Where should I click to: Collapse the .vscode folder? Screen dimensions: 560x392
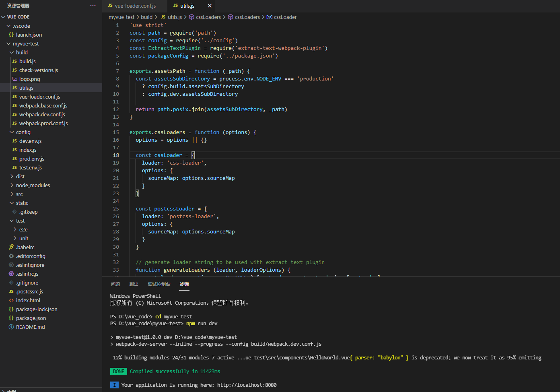click(51, 26)
